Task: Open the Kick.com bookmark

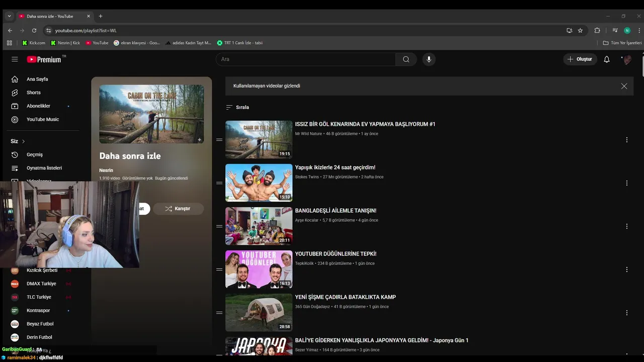Action: point(34,43)
